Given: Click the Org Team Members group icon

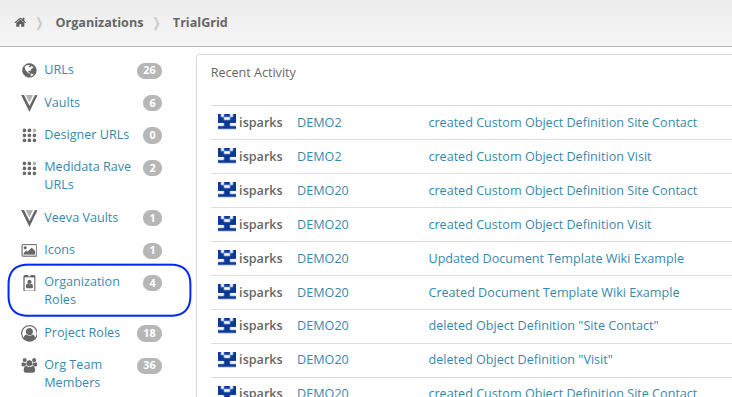Looking at the screenshot, I should [29, 365].
